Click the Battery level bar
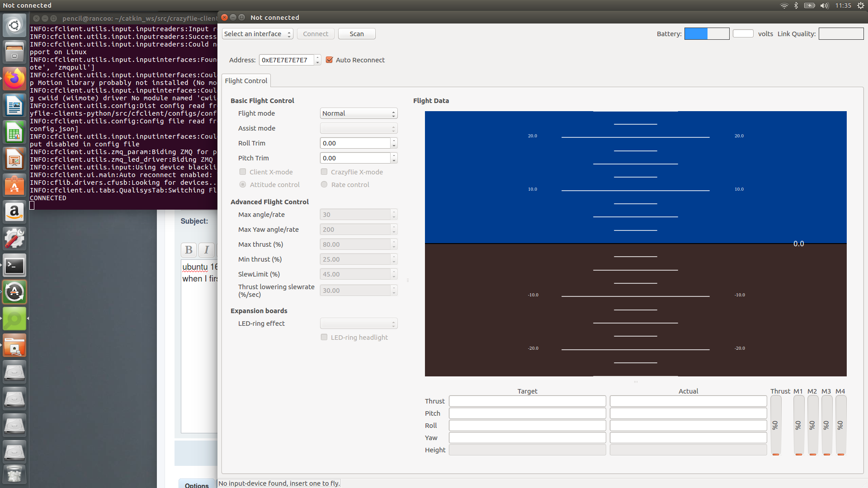The image size is (868, 488). pos(706,34)
